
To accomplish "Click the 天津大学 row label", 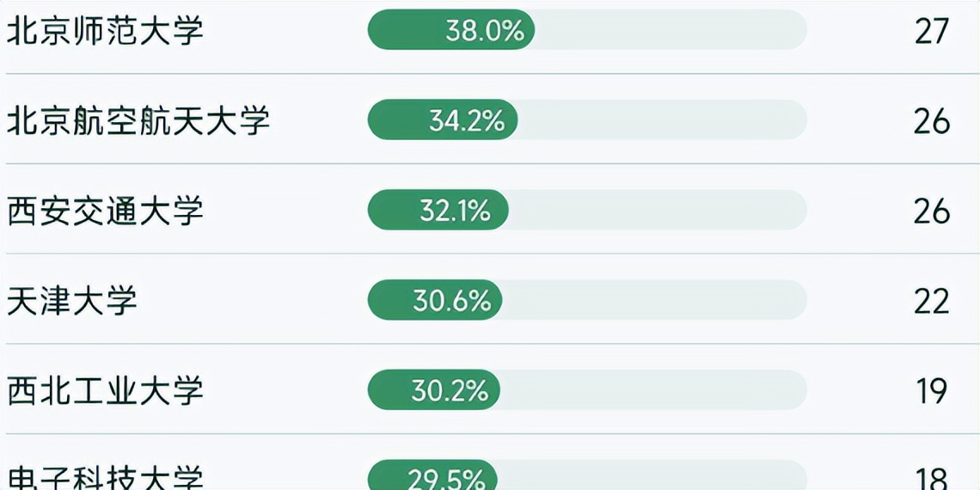I will [x=71, y=301].
